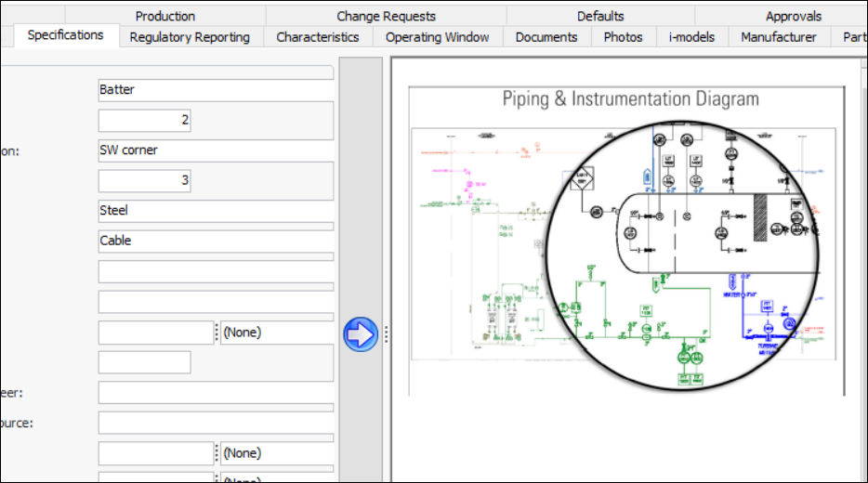The image size is (868, 483).
Task: Click the field containing 'Steel'
Action: [216, 210]
